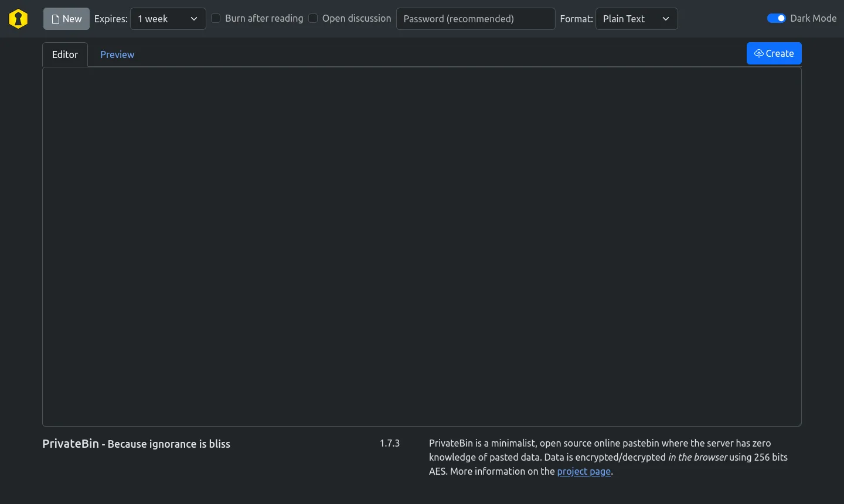
Task: Open the PrivateBin project page link
Action: pyautogui.click(x=583, y=471)
